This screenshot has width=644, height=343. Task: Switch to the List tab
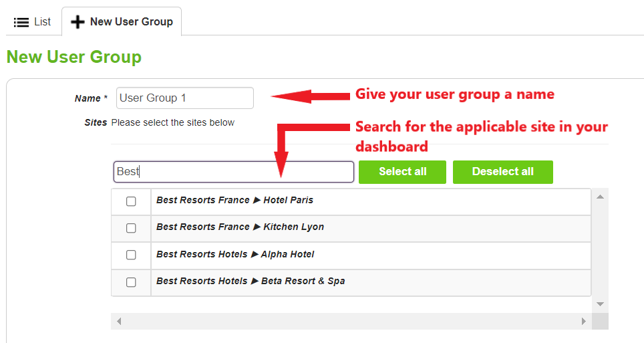33,22
